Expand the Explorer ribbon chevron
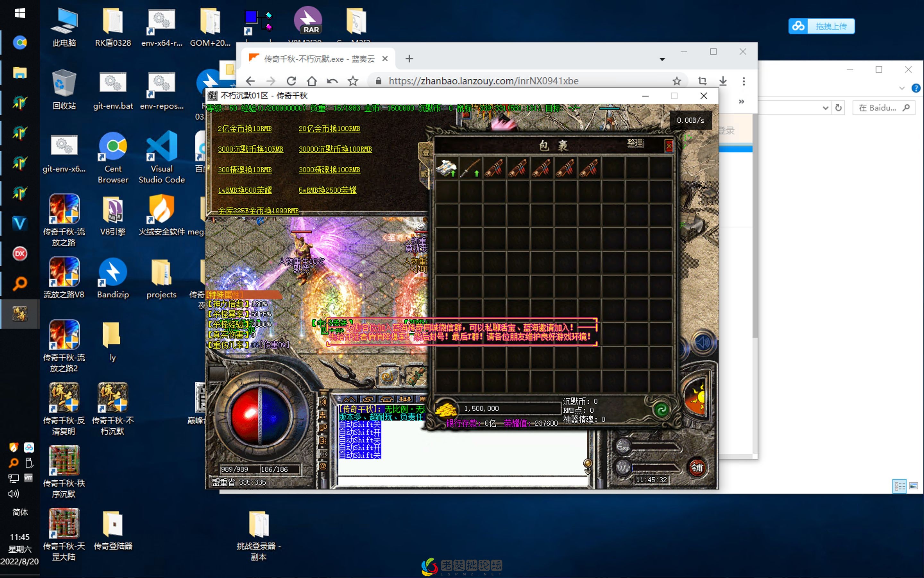Image resolution: width=924 pixels, height=578 pixels. click(902, 88)
